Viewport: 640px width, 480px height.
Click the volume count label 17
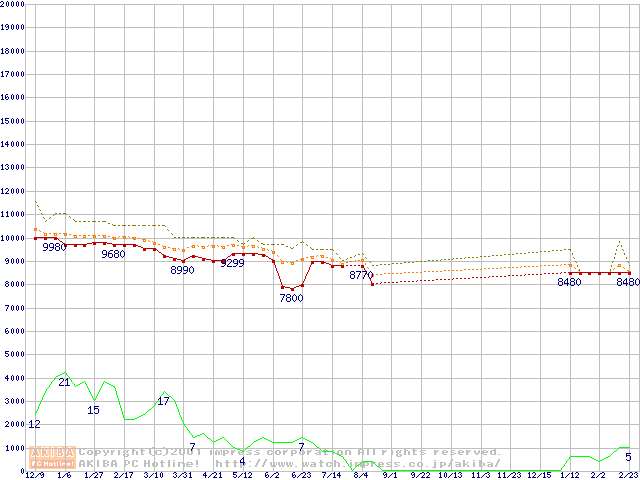tap(163, 402)
